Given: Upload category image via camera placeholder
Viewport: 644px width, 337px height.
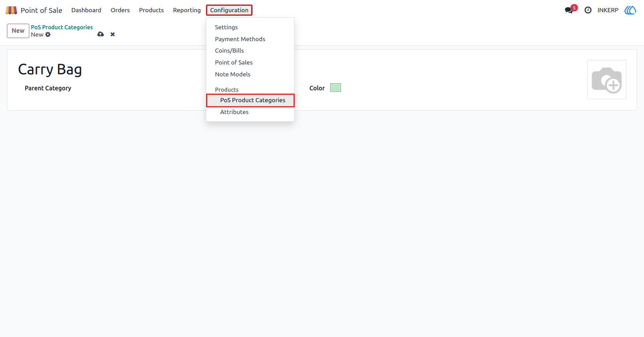Looking at the screenshot, I should [606, 80].
